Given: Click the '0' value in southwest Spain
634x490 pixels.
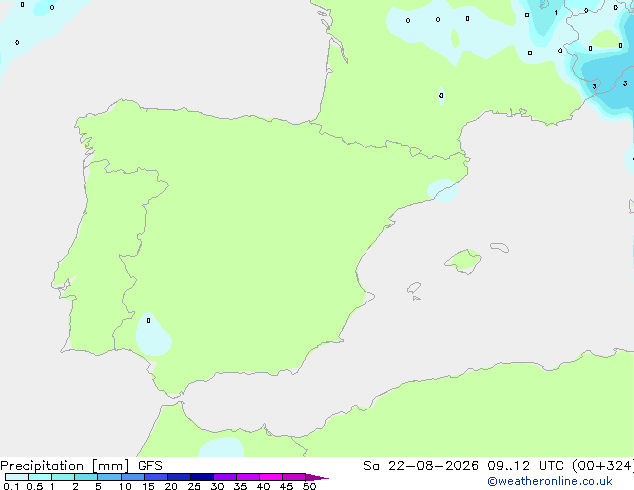Looking at the screenshot, I should 148,320.
